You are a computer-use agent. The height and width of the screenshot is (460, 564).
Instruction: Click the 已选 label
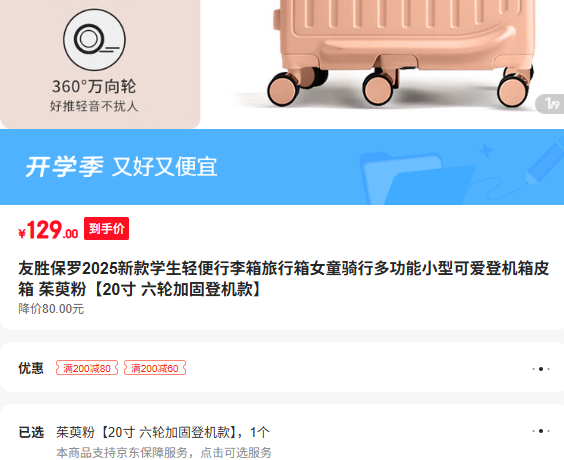(x=31, y=432)
